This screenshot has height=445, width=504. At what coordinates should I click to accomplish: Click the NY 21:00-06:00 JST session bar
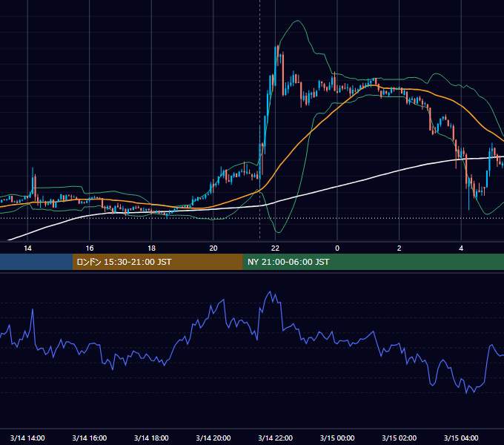373,262
